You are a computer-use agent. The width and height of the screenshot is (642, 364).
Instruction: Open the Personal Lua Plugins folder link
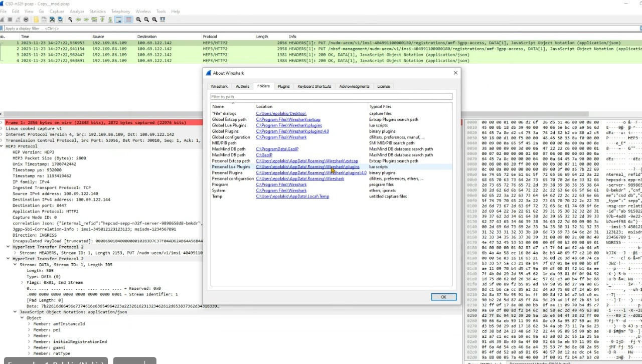point(307,166)
